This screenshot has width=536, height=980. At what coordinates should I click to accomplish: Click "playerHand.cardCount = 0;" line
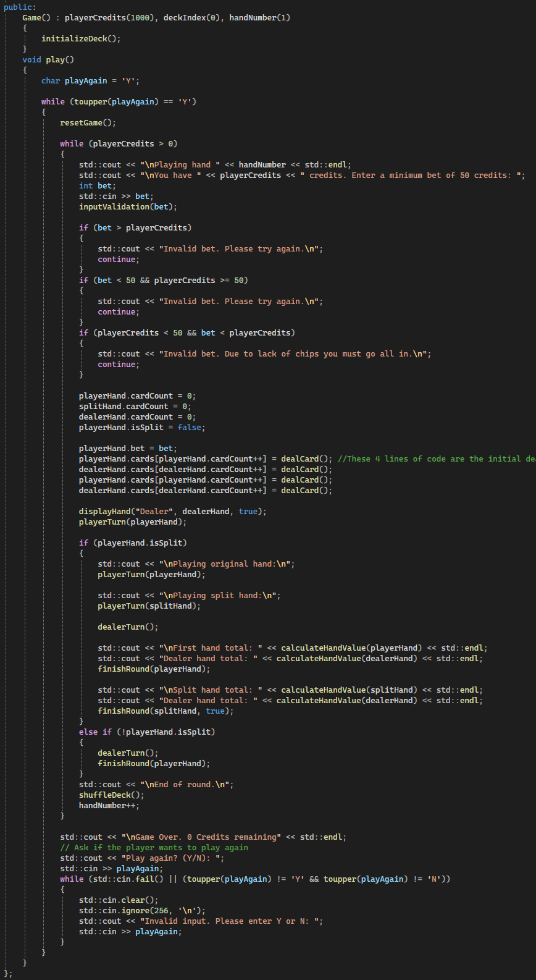(137, 395)
